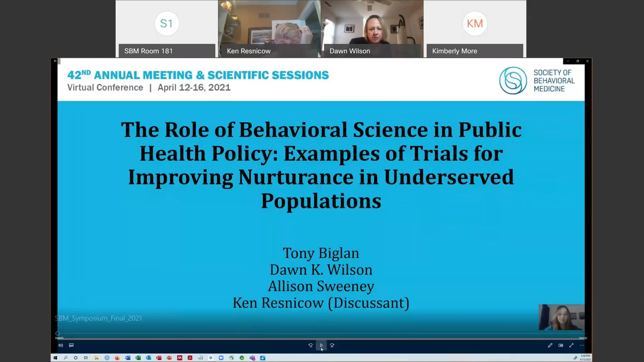
Task: Enter fullscreen view of the video
Action: coord(572,345)
